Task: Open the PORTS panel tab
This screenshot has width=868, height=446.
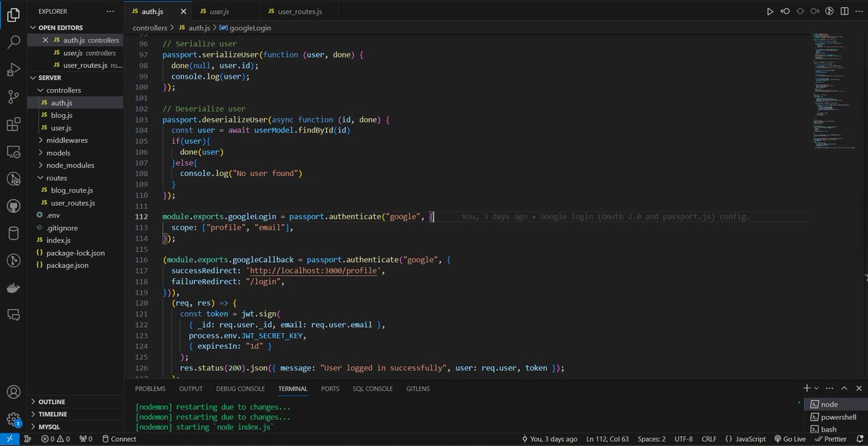Action: (330, 389)
